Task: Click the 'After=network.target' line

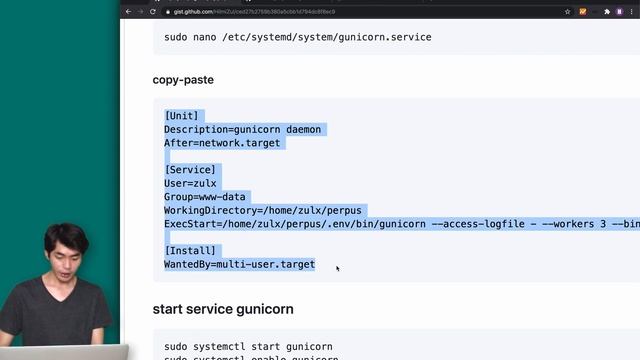Action: click(x=222, y=143)
